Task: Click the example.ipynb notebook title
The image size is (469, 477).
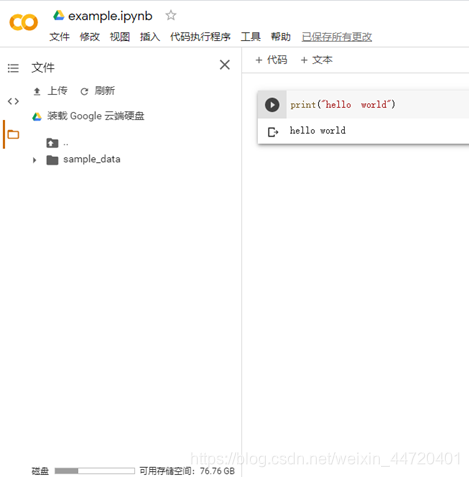Action: (110, 16)
